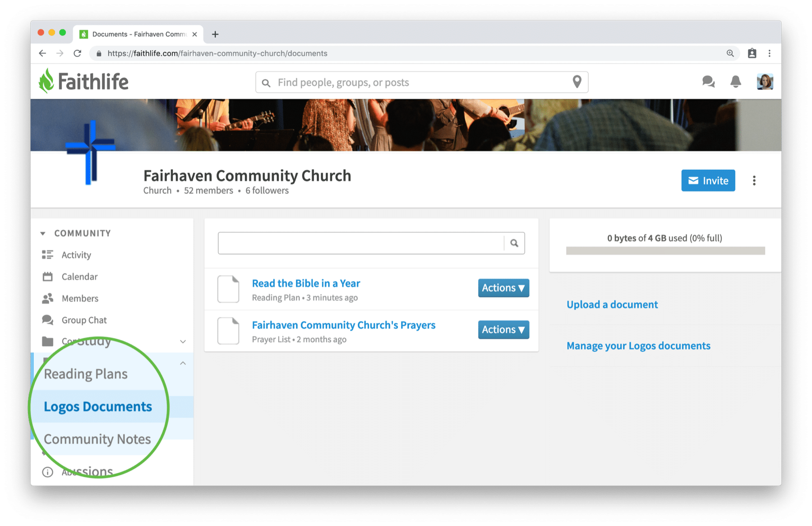
Task: Open the group options three-dot menu beside Invite
Action: click(754, 180)
